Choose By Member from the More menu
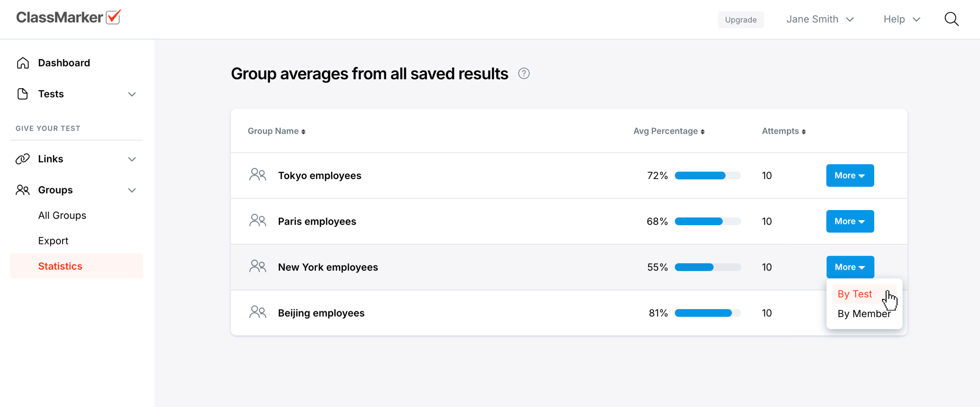The image size is (980, 407). click(864, 314)
